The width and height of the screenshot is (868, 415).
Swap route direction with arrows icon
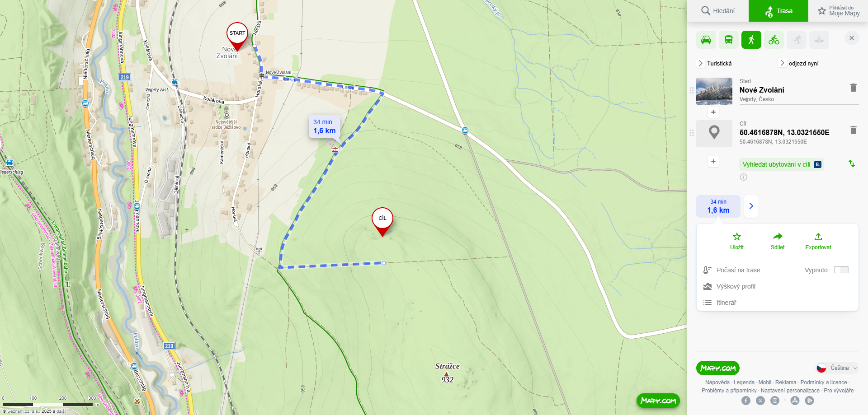point(852,163)
